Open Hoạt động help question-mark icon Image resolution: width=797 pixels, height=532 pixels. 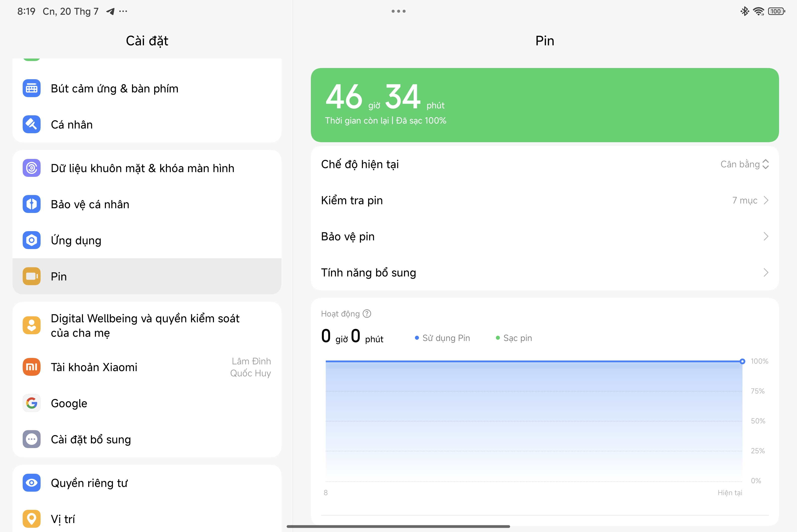click(367, 314)
